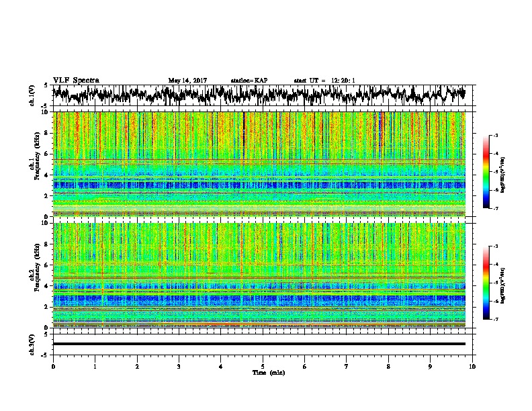The height and width of the screenshot is (411, 532).
Task: Click the "start UT = 12:20:1" text
Action: point(324,81)
